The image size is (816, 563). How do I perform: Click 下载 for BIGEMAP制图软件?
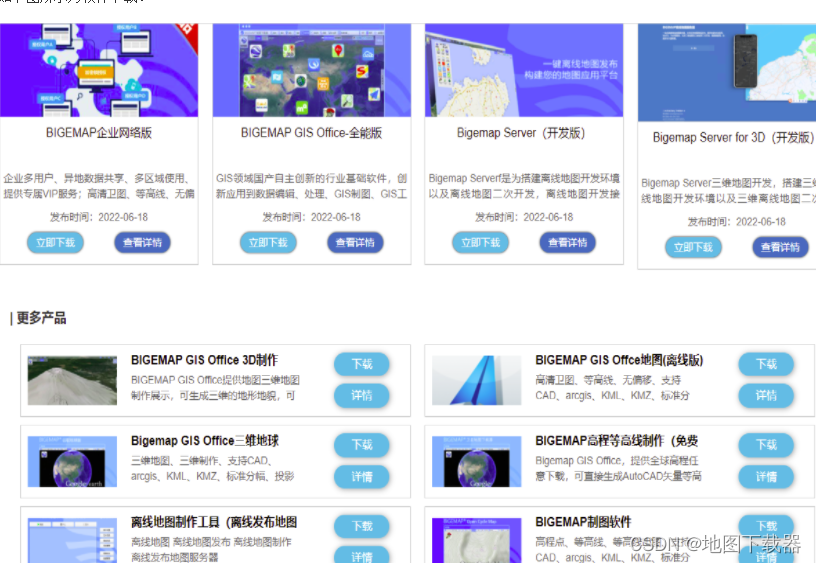coord(766,526)
